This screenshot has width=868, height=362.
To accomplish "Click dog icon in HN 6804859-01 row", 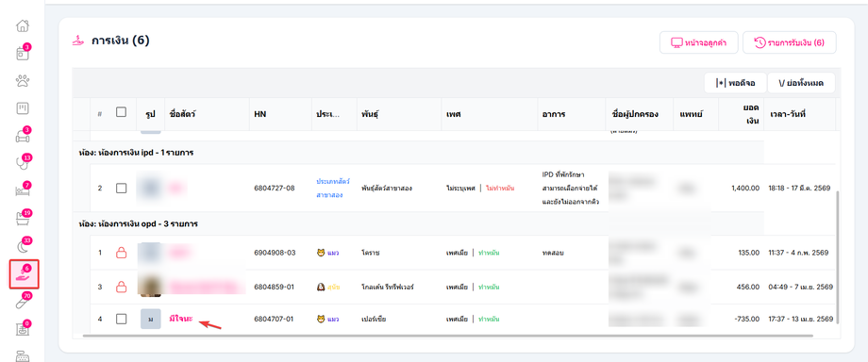I will (x=321, y=287).
